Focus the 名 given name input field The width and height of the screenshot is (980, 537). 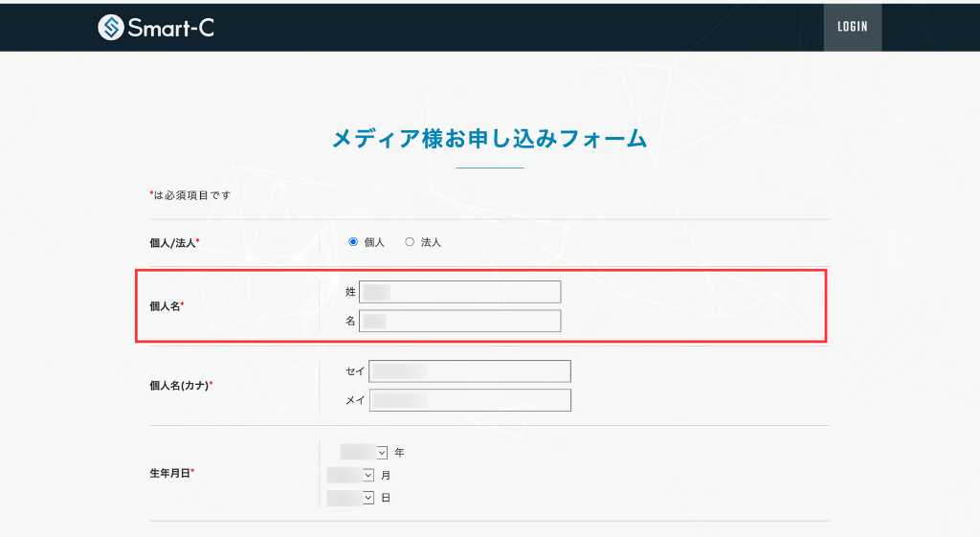pos(460,321)
